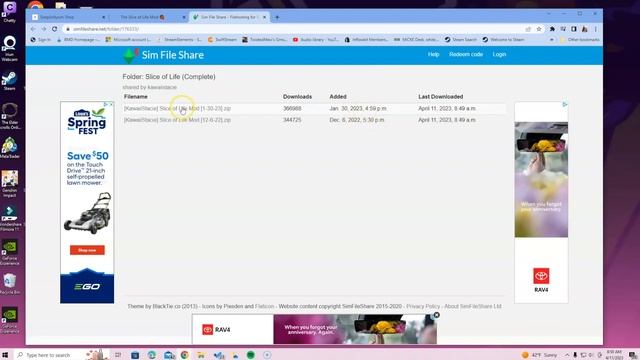Open the Steam Search bookmark
Screen dimensions: 640x360
pyautogui.click(x=461, y=40)
